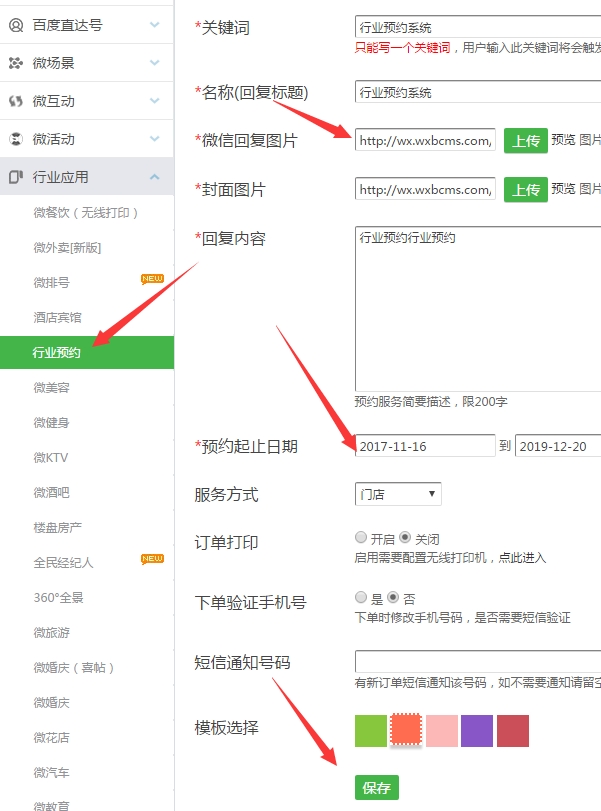Screen dimensions: 601x811
Task: Open 微餐饮（无线打印）menu item
Action: [x=86, y=213]
